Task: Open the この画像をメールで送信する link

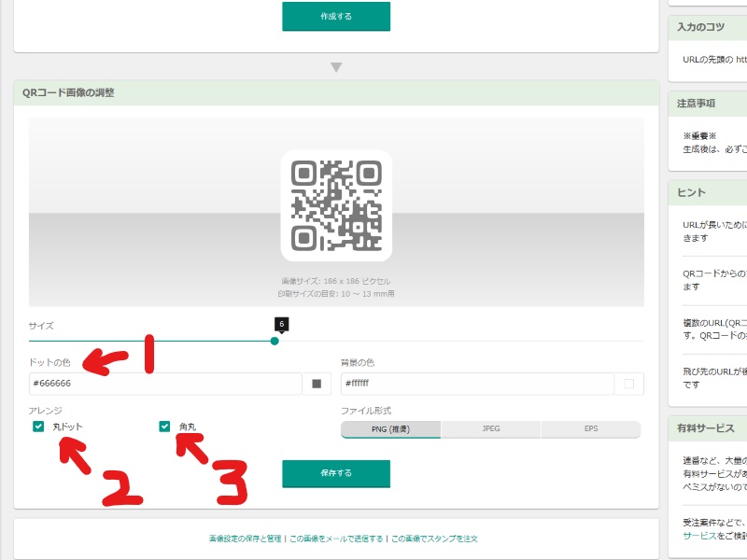Action: 336,539
